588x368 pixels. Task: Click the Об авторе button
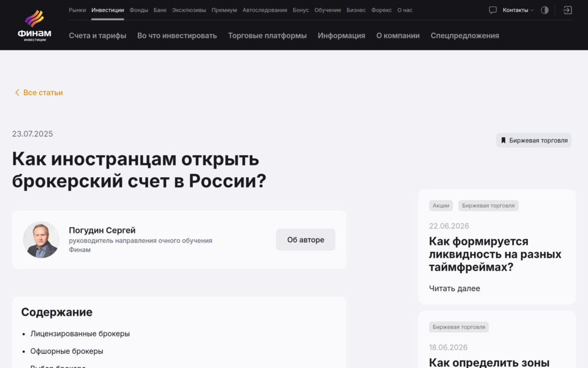pos(305,240)
